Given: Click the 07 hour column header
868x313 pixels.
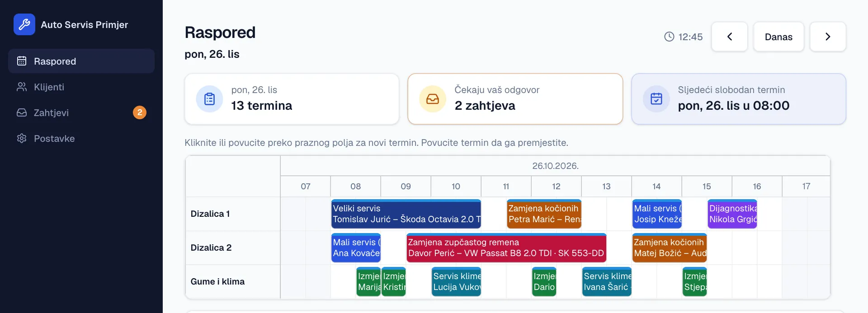Looking at the screenshot, I should pos(306,186).
